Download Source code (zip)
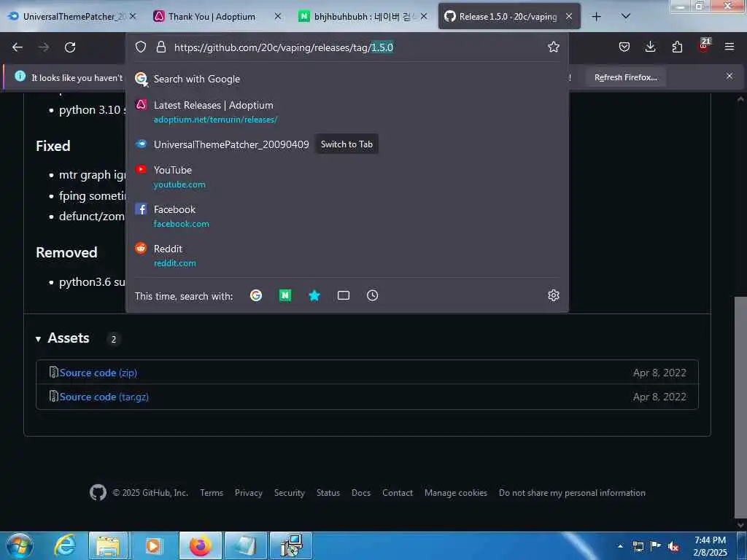The height and width of the screenshot is (560, 747). pos(98,373)
